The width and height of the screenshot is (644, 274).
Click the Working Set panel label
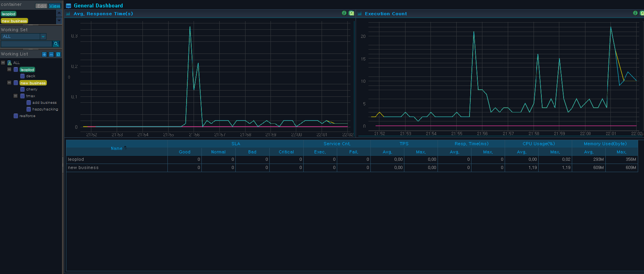14,30
